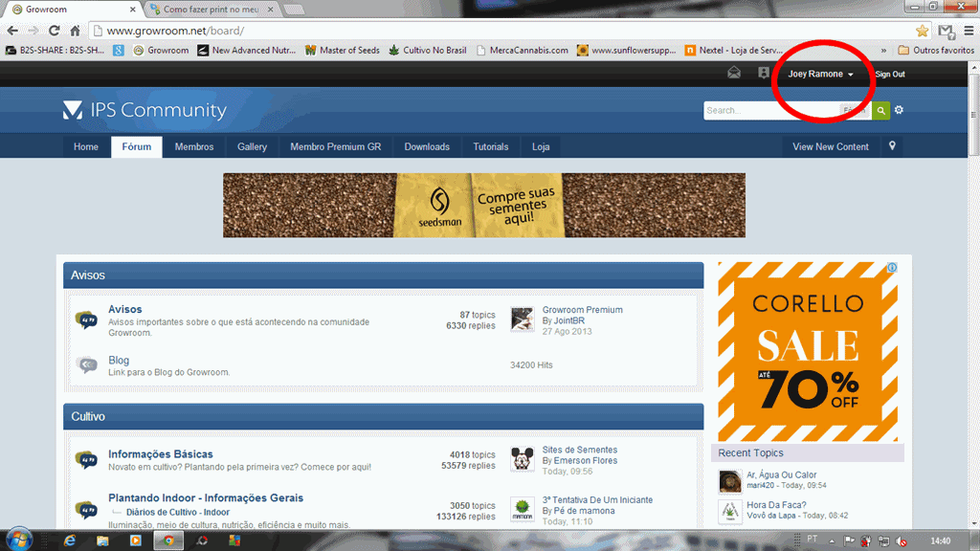Open the media player taskbar icon

click(136, 540)
